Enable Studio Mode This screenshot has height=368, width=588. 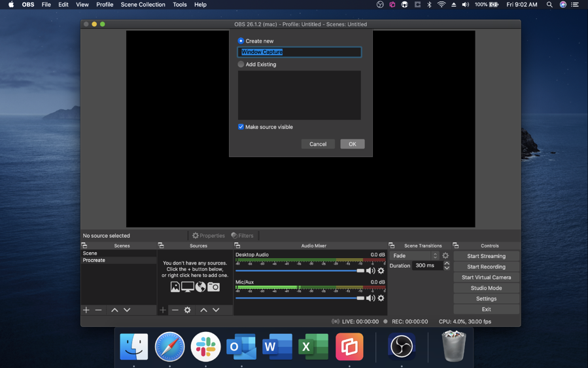point(487,288)
